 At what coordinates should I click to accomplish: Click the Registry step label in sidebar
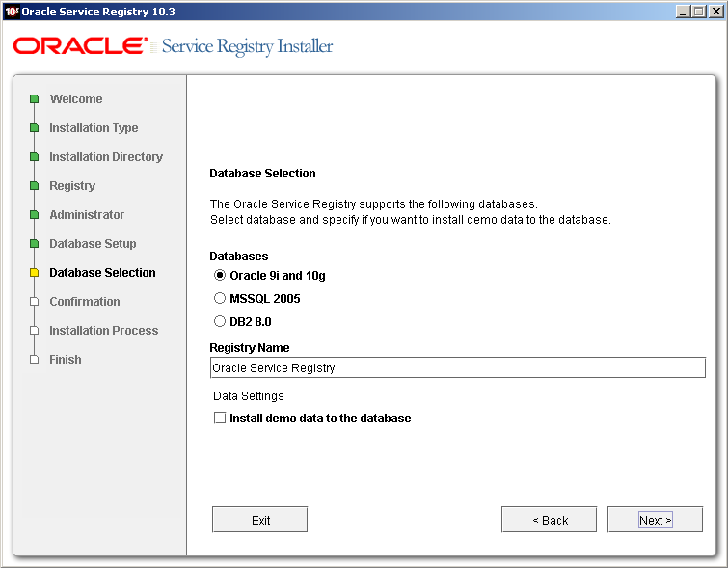tap(72, 186)
